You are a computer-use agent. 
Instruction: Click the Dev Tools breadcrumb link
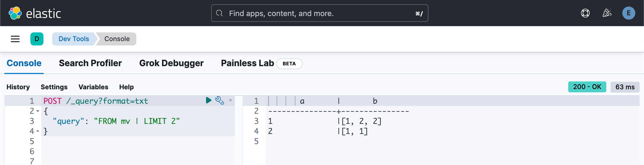[74, 39]
